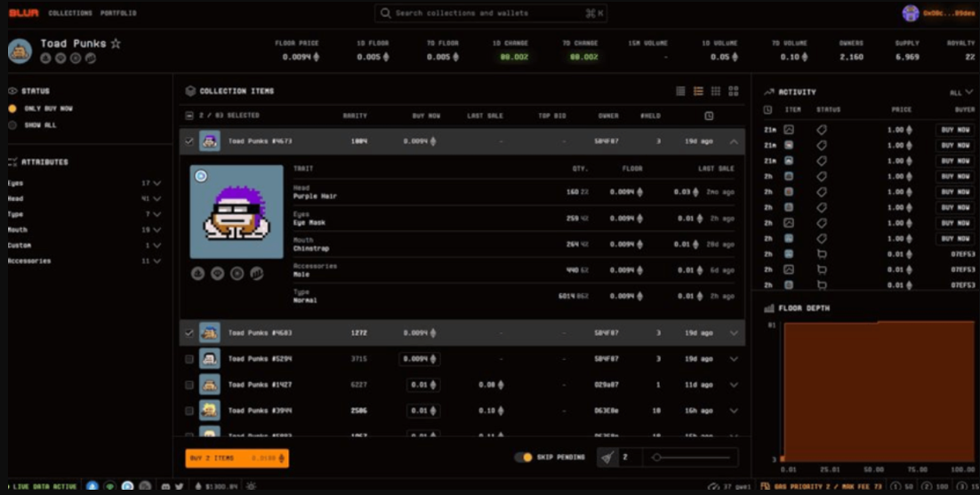Check the Toad Punks #5294 checkbox
980x495 pixels.
(189, 359)
